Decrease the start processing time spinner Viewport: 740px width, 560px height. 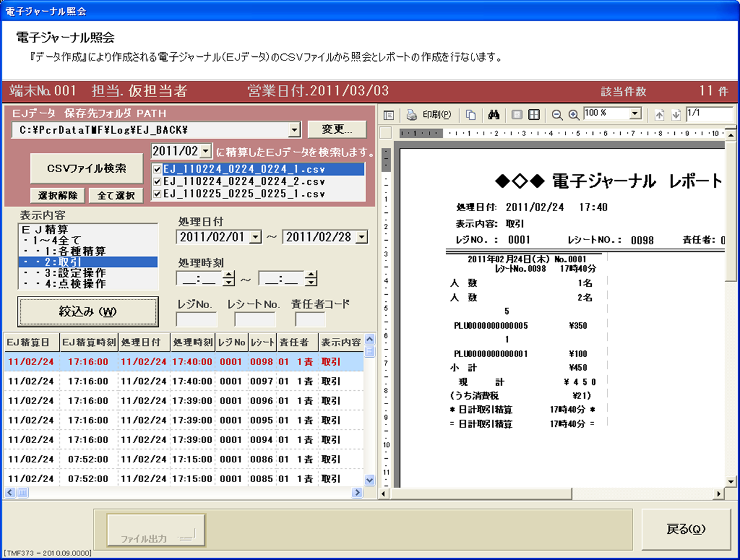pyautogui.click(x=229, y=282)
